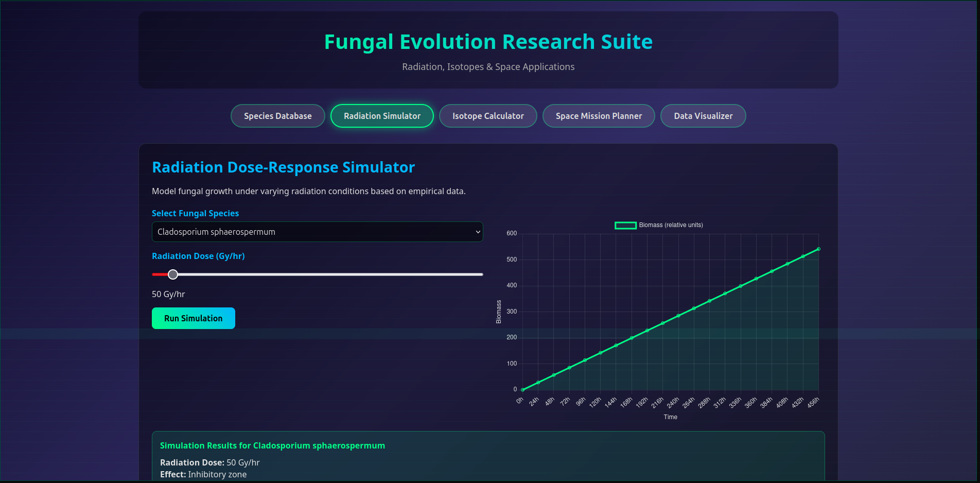
Task: Click the Simulation Results heading
Action: click(x=273, y=445)
